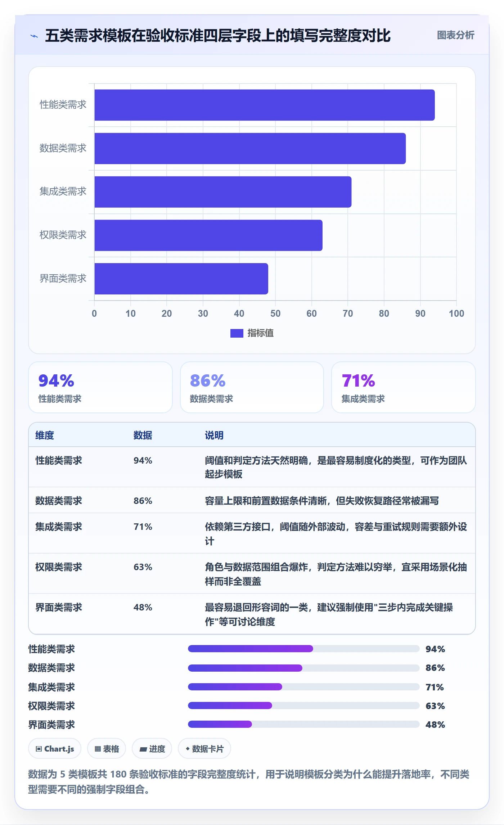
Task: Click the 说明 column header
Action: click(214, 435)
